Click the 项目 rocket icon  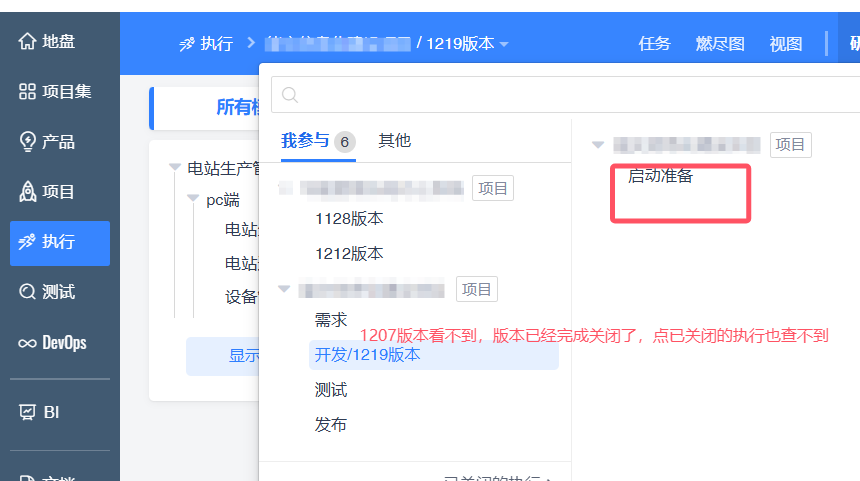[27, 192]
